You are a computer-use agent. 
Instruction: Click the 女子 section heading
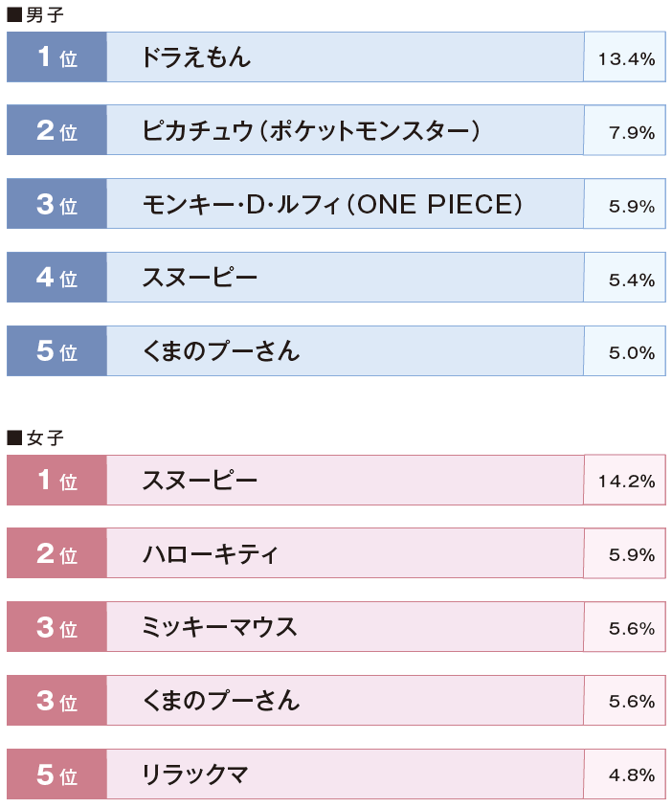pos(36,438)
